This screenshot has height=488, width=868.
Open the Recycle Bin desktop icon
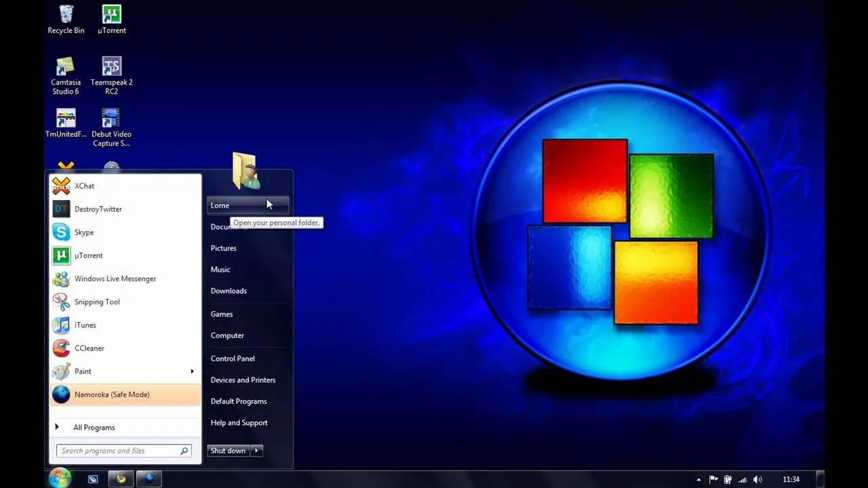tap(66, 20)
